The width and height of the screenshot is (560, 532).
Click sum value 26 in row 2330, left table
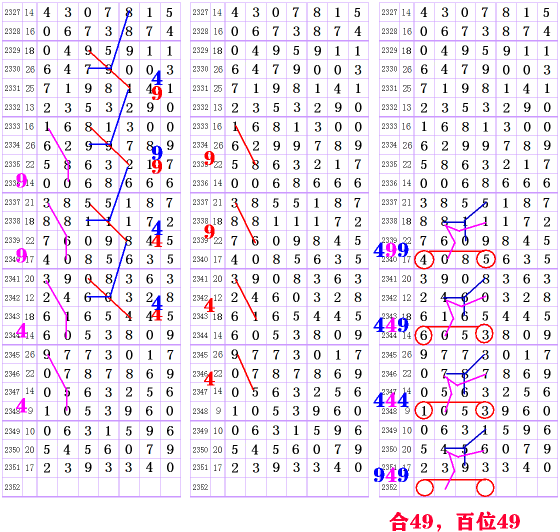point(30,69)
